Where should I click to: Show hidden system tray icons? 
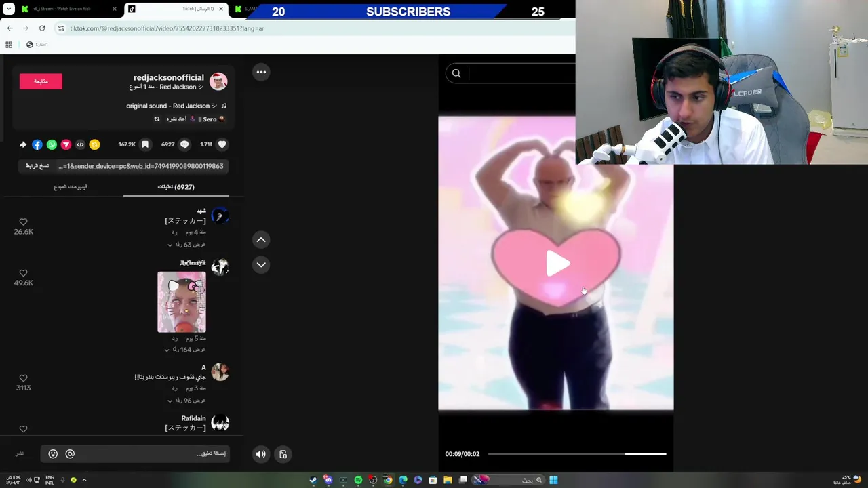84,480
